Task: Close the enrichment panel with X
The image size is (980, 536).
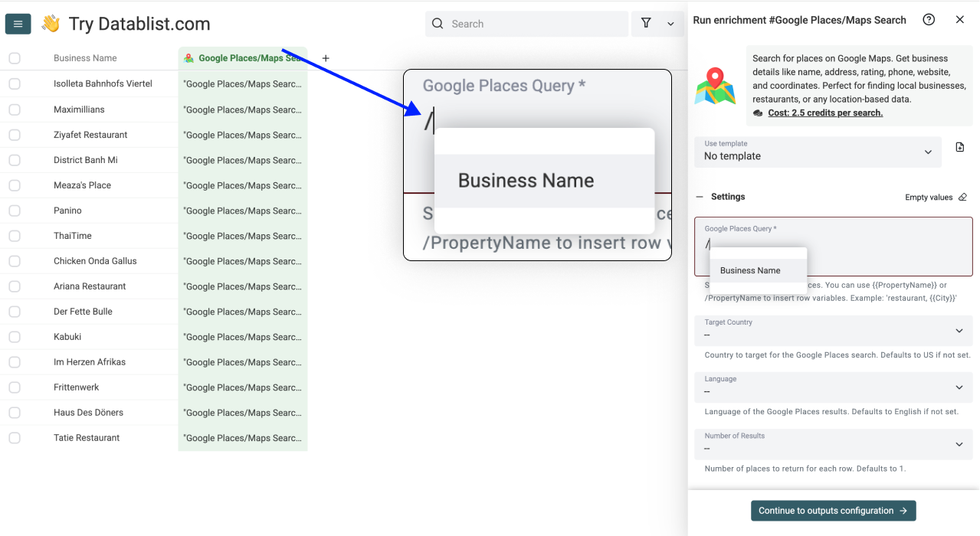Action: tap(959, 20)
